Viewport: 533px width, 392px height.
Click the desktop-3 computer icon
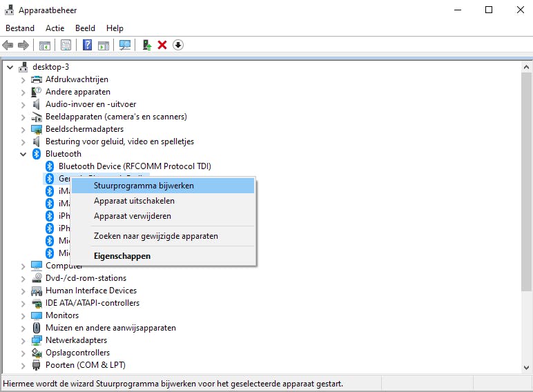click(x=23, y=67)
